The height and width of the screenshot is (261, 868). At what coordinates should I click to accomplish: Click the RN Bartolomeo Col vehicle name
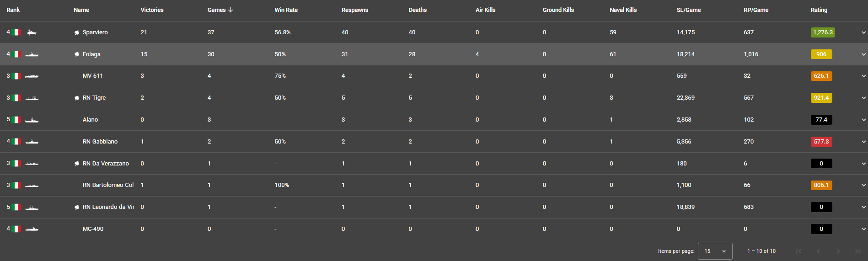coord(108,185)
